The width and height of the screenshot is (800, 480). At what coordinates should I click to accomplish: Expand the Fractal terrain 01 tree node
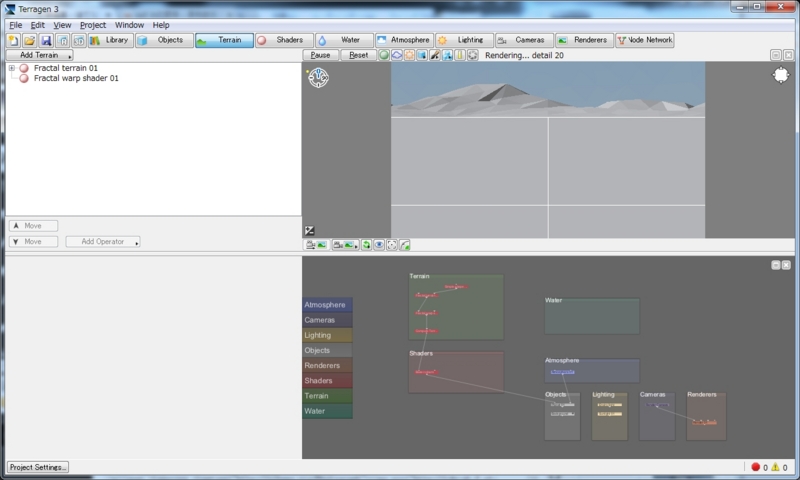click(12, 68)
